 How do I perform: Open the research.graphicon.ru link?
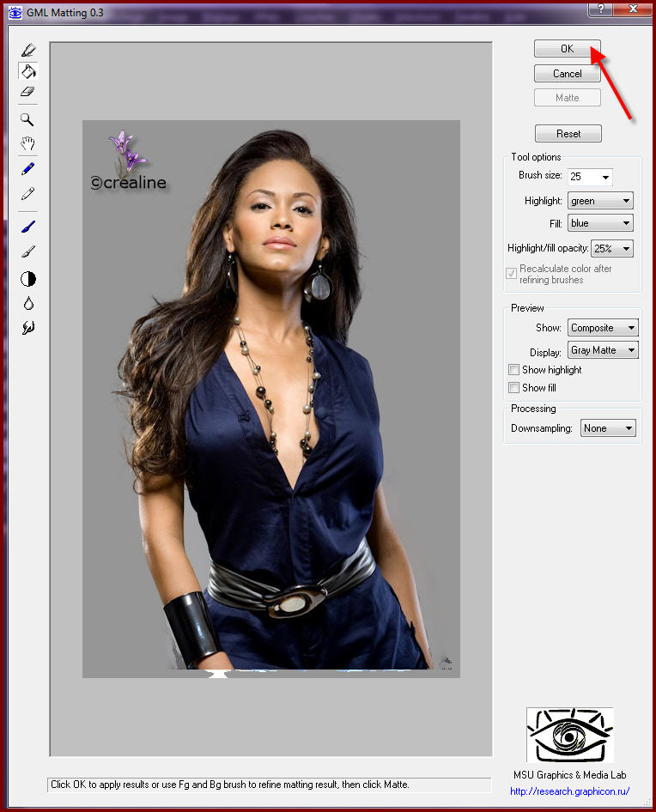569,791
